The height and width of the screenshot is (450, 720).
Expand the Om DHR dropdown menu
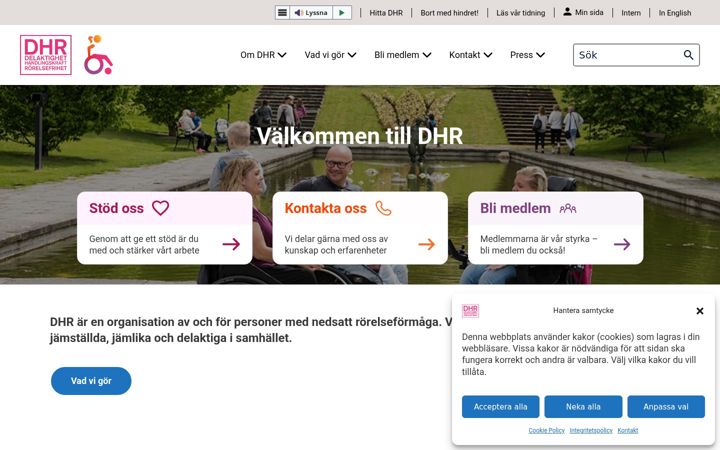pyautogui.click(x=263, y=55)
